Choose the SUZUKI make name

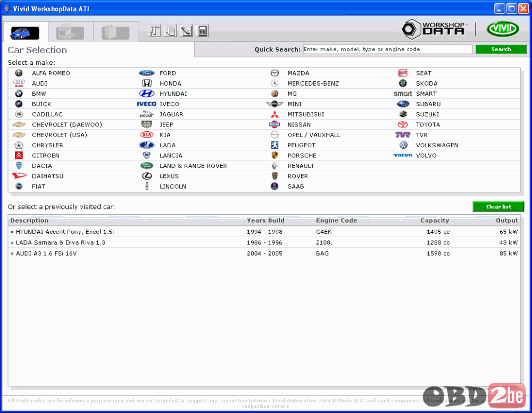point(428,114)
